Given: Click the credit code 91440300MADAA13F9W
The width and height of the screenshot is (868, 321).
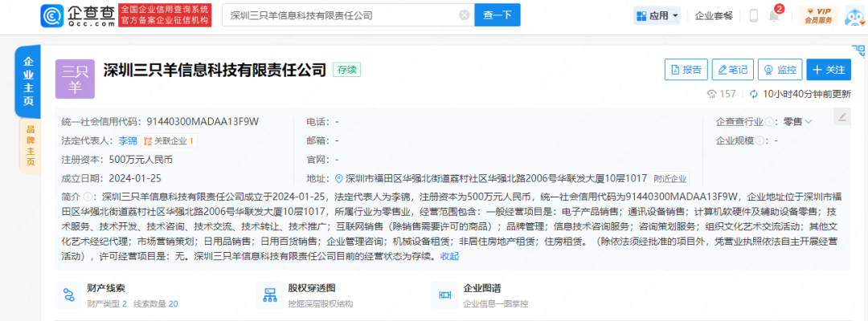Looking at the screenshot, I should (203, 121).
